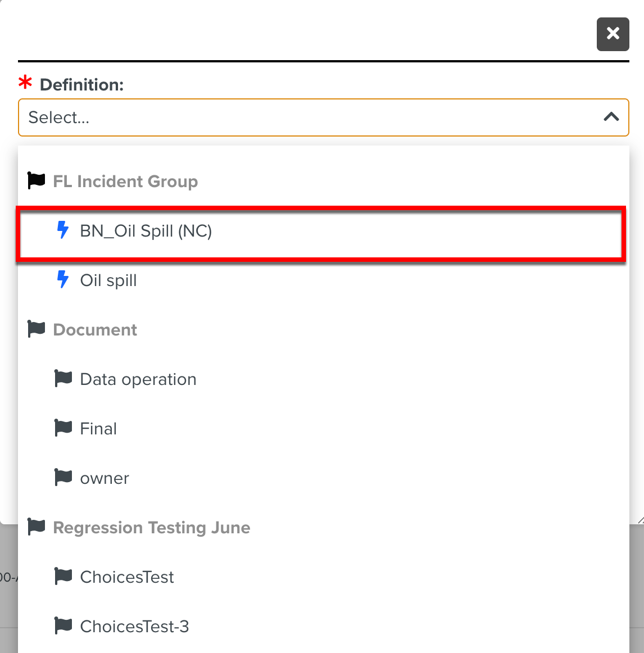Click the flag icon next to Regression Testing June
644x653 pixels.
click(x=37, y=527)
